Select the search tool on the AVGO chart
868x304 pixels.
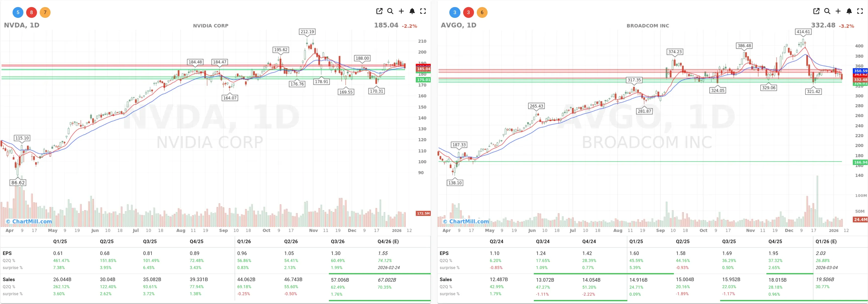pos(827,11)
